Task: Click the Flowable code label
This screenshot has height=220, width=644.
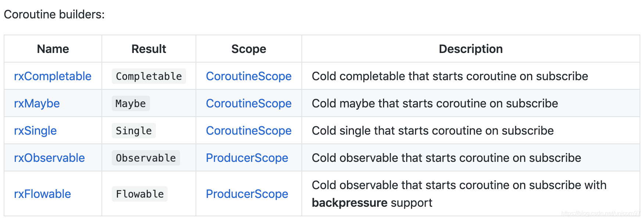Action: [140, 194]
